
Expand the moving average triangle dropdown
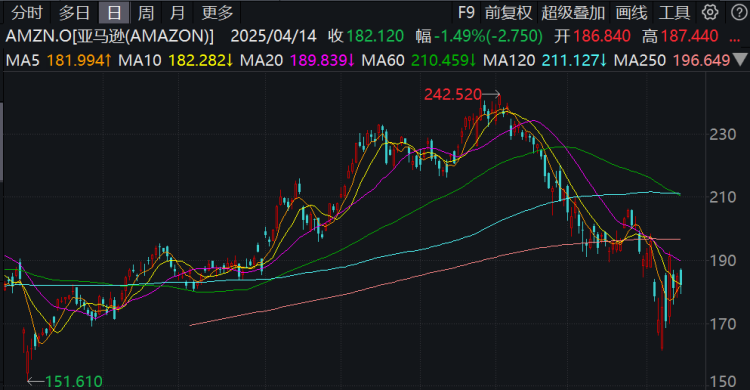point(740,60)
